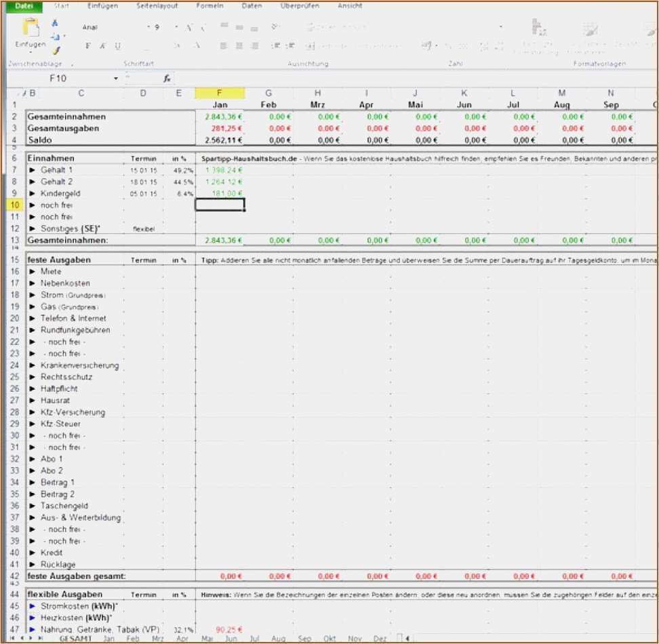Open the Arial font name dropdown
Viewport: 659px width, 644px height.
point(148,27)
